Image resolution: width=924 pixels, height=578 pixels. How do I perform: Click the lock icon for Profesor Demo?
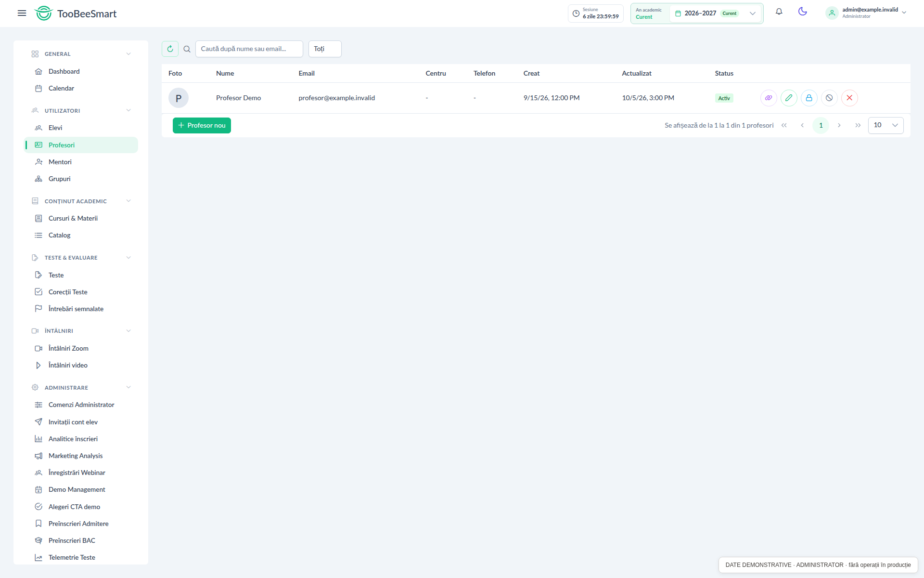click(809, 98)
